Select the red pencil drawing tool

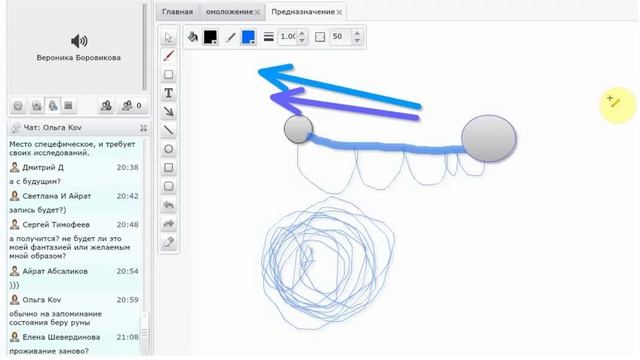coord(169,56)
